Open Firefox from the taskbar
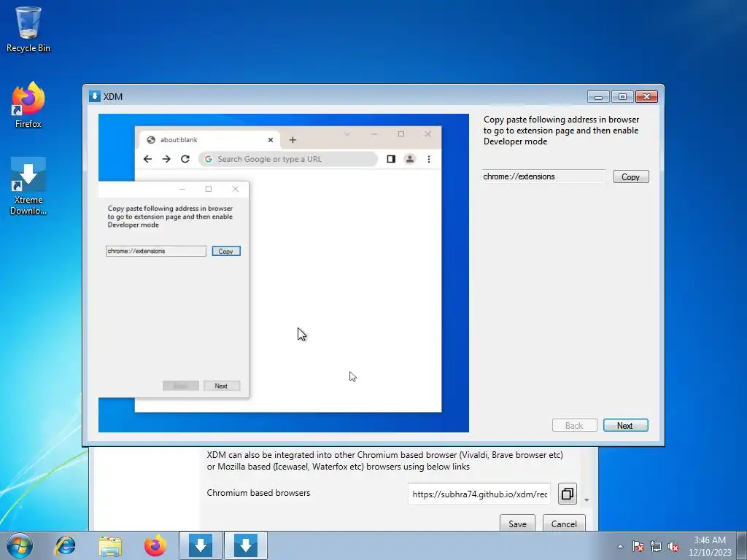 [155, 545]
